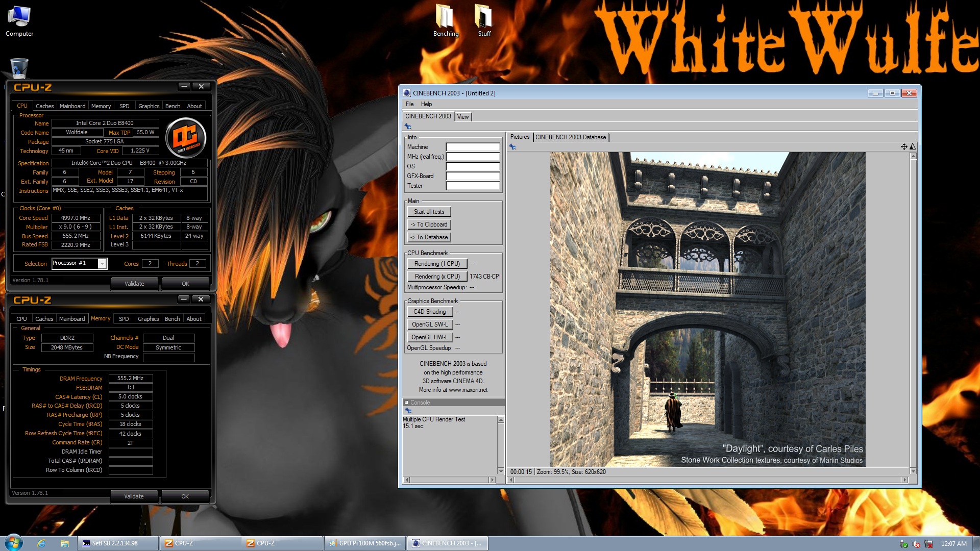This screenshot has height=551, width=980.
Task: Click console vertical scrollbar down arrow
Action: point(501,471)
